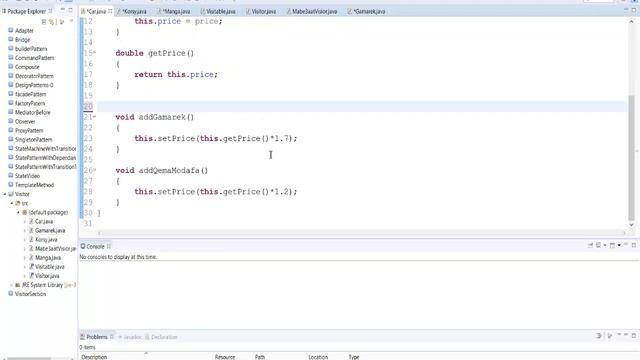Close the Package Explorer view tab
The image size is (640, 360).
click(x=51, y=11)
